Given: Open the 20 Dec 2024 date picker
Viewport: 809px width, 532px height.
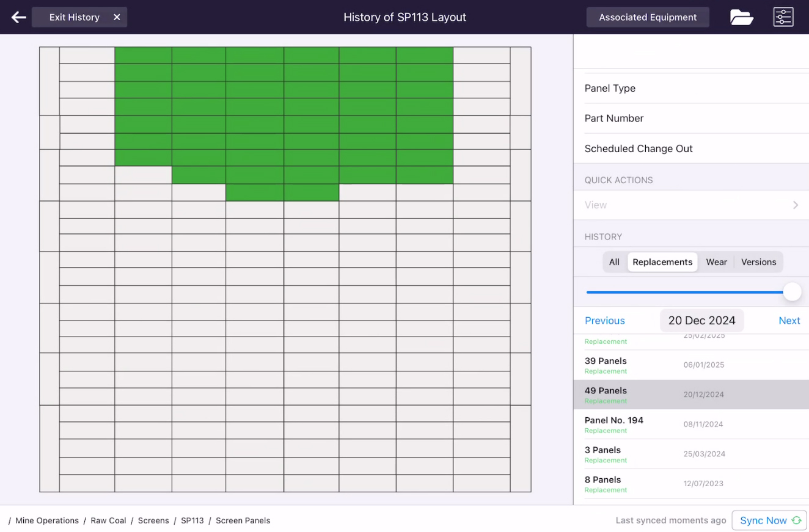Looking at the screenshot, I should click(702, 321).
